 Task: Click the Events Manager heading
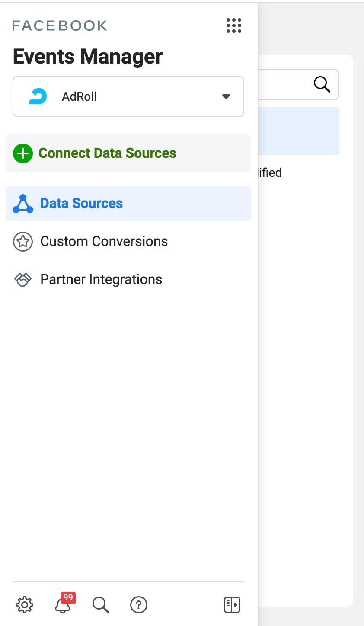(x=88, y=57)
